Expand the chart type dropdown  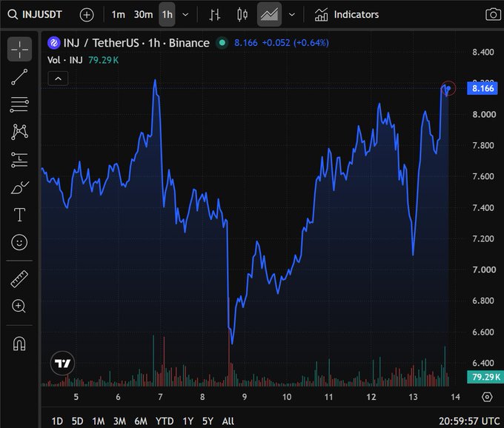coord(291,15)
